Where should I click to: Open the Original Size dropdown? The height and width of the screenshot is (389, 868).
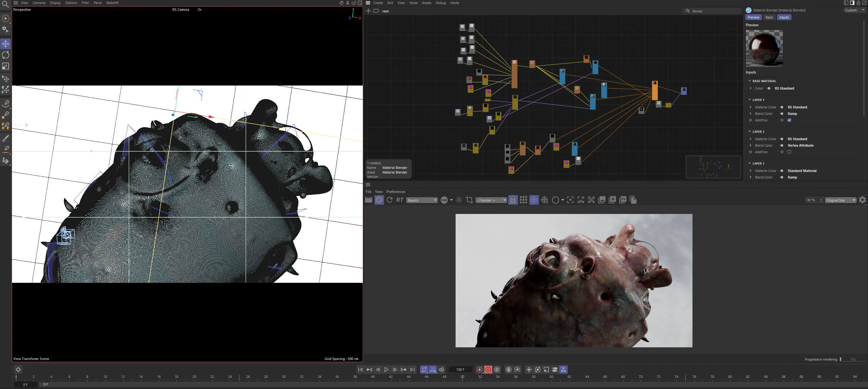coord(840,200)
